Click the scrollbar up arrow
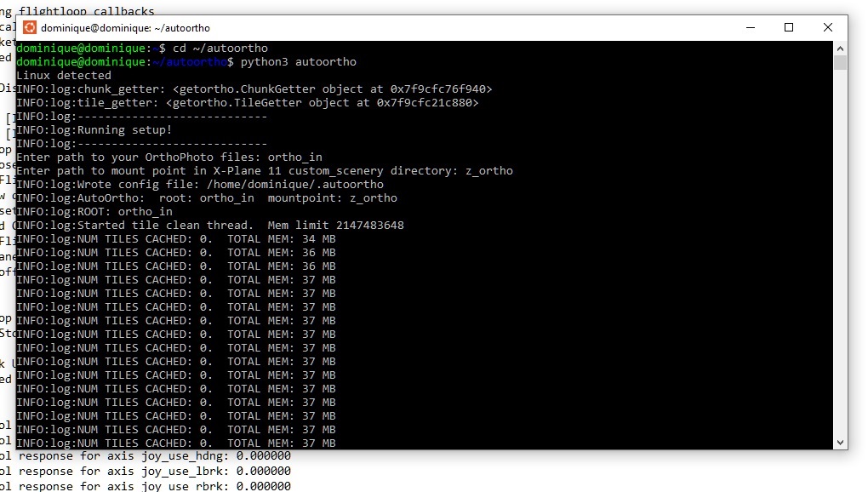The height and width of the screenshot is (492, 868). click(841, 48)
